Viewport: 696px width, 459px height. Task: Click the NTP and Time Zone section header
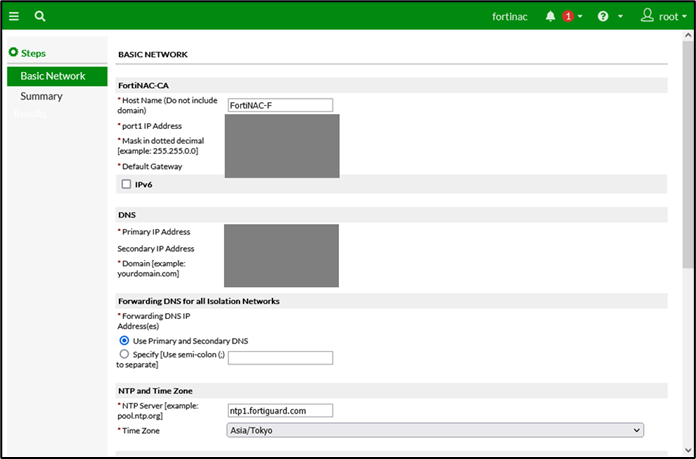point(392,391)
